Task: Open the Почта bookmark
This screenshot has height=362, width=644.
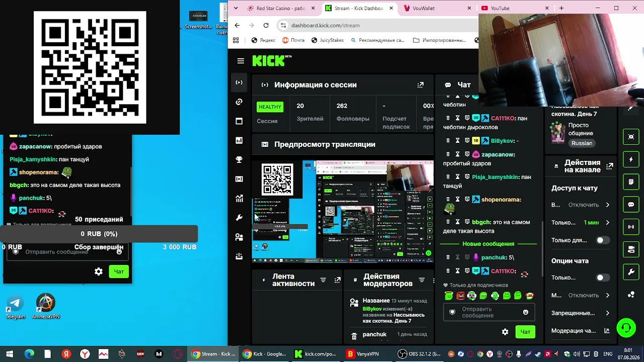Action: (293, 40)
